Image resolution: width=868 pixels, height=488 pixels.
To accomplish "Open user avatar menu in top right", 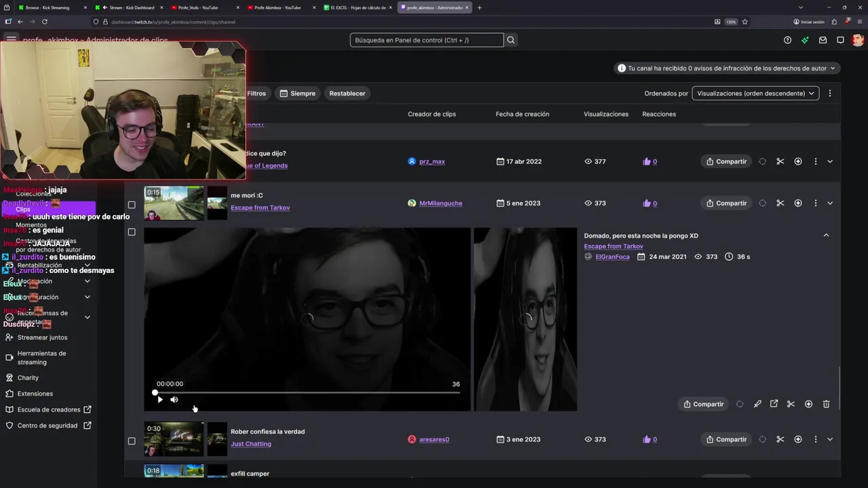I will 858,40.
